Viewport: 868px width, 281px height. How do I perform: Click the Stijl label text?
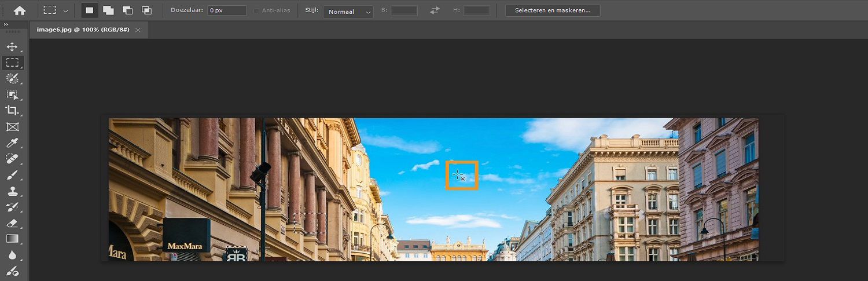[x=312, y=10]
